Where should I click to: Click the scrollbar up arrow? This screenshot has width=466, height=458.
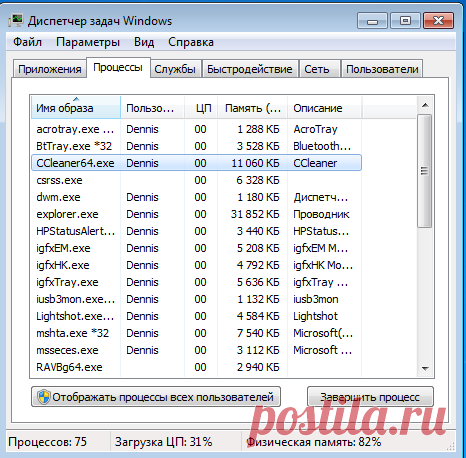tap(425, 105)
